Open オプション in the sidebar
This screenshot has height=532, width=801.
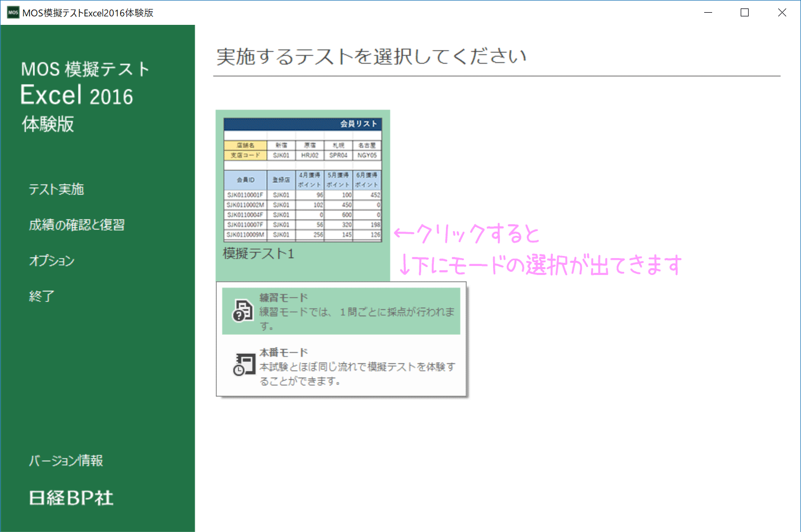point(51,260)
